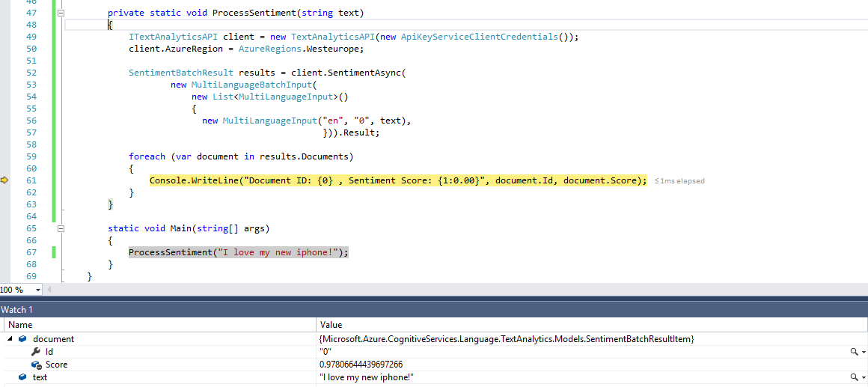This screenshot has width=868, height=387.
Task: Open the text visualizer magnifier in text row
Action: point(855,377)
